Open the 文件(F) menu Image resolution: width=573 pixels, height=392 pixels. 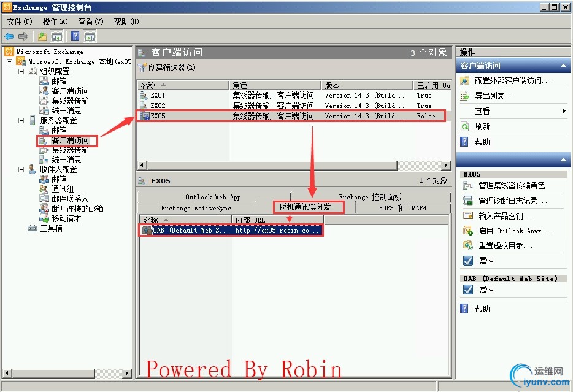(20, 21)
